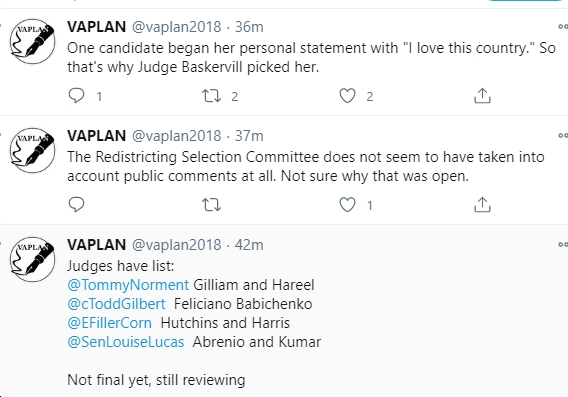Open VAPLAN avatar on the 42m tweet
The image size is (568, 397).
(x=33, y=259)
